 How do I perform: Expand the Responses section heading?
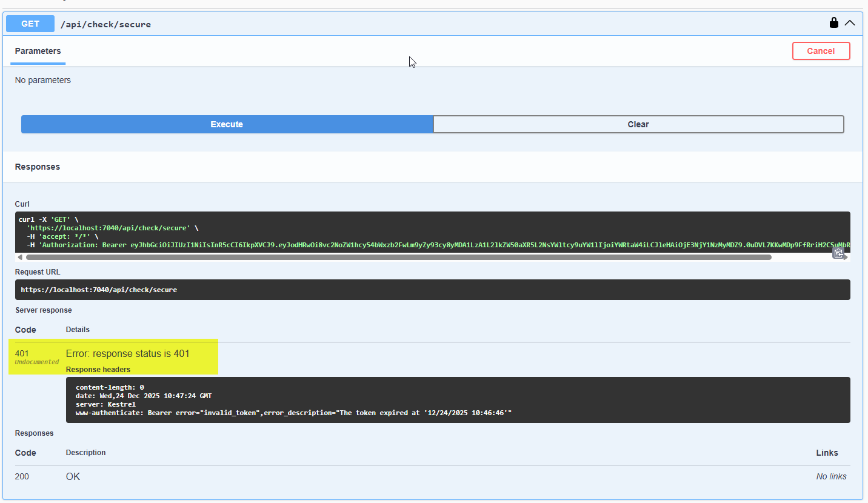coord(37,167)
